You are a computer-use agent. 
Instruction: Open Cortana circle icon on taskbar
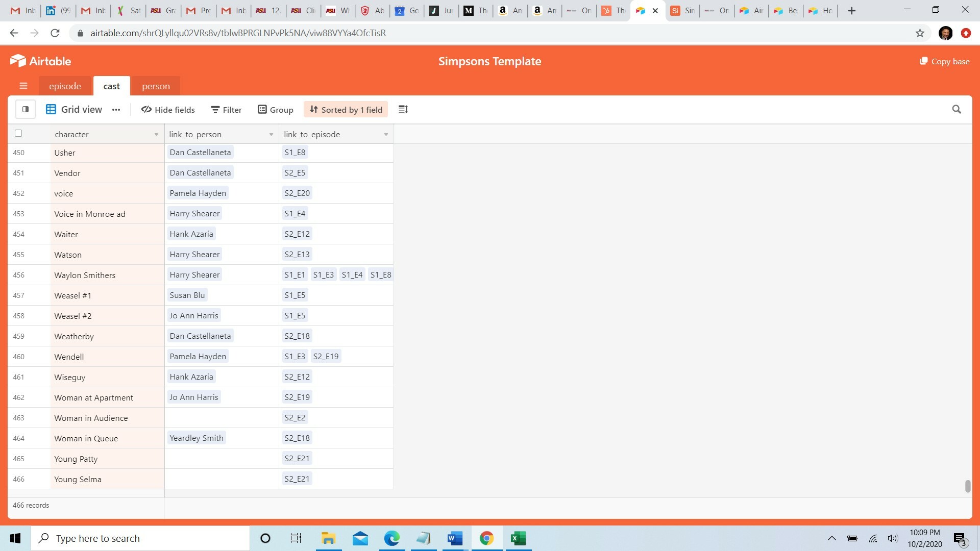pos(265,538)
